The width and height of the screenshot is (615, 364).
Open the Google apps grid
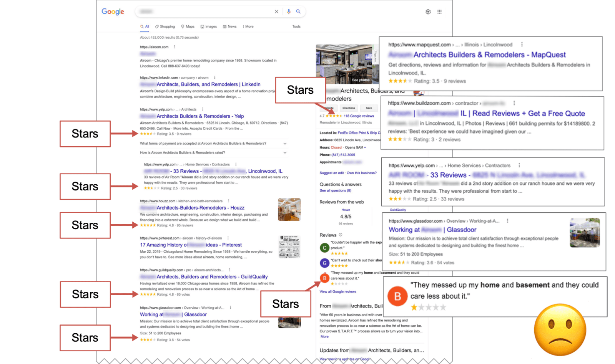point(439,12)
